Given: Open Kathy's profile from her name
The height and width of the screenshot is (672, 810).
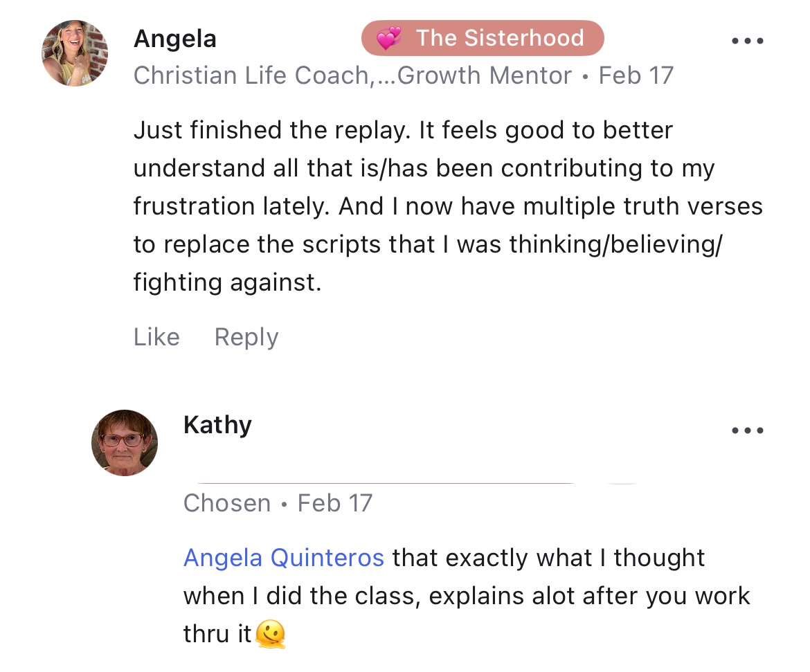Looking at the screenshot, I should pyautogui.click(x=217, y=424).
